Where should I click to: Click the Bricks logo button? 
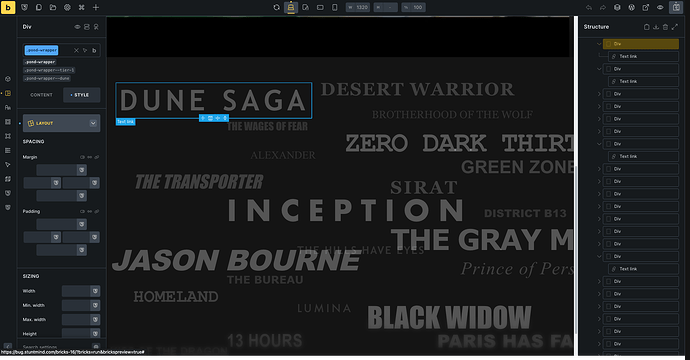[x=8, y=7]
